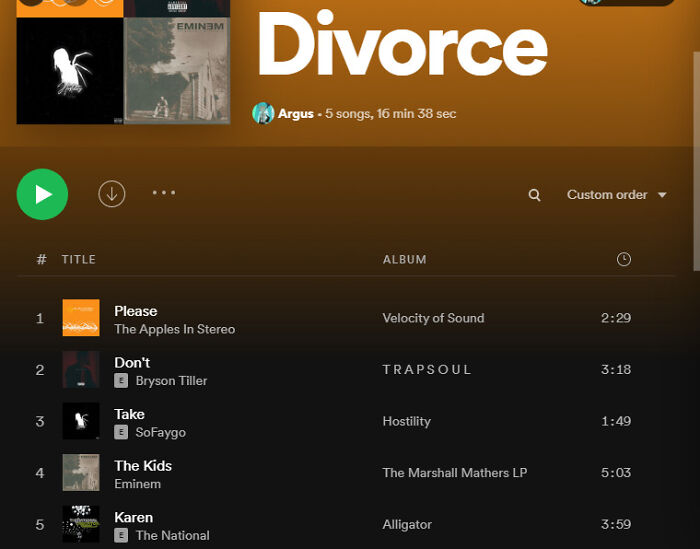Image resolution: width=700 pixels, height=549 pixels.
Task: Select the song Please
Action: pos(135,311)
